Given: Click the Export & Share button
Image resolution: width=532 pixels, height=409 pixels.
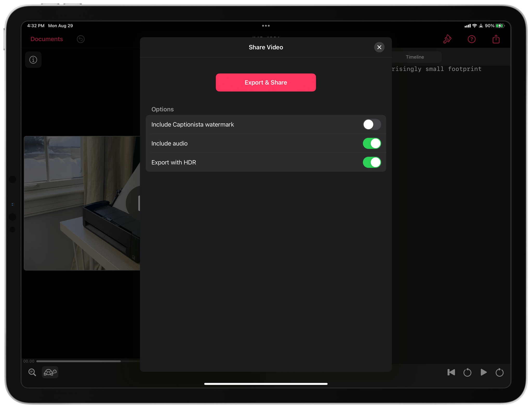Looking at the screenshot, I should coord(266,83).
